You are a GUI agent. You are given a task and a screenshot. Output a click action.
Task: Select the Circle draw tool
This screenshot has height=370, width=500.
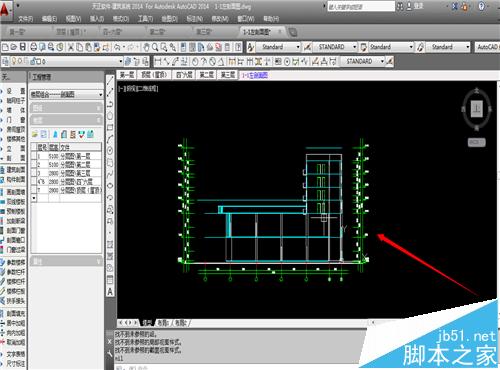click(110, 151)
